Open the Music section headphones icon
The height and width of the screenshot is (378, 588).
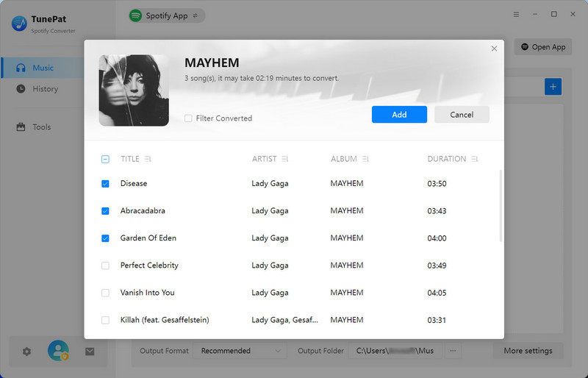pos(21,68)
